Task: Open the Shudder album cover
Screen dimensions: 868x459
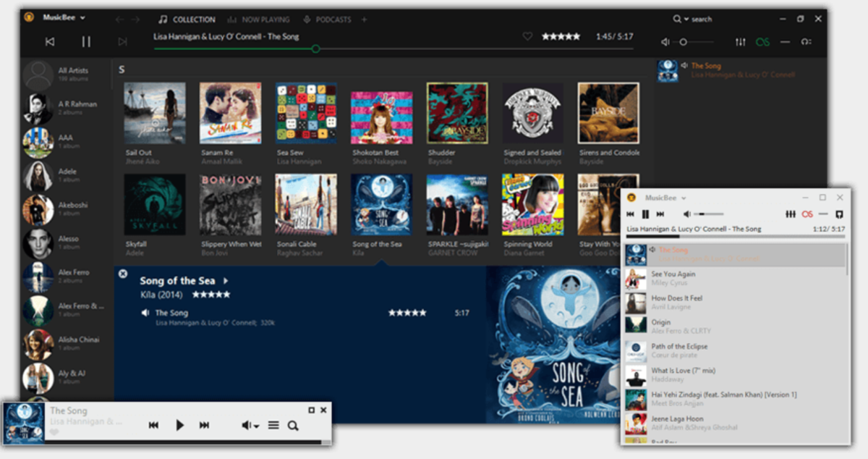Action: [x=457, y=112]
